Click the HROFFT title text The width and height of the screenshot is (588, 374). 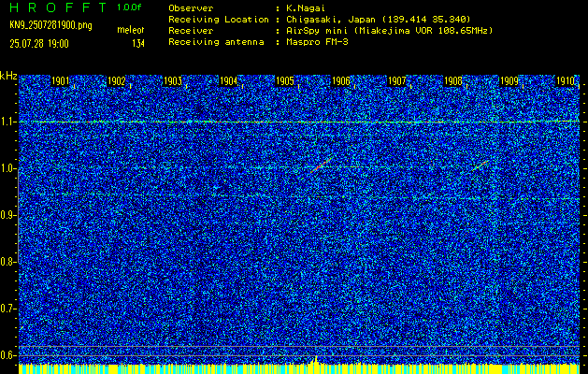click(x=58, y=7)
